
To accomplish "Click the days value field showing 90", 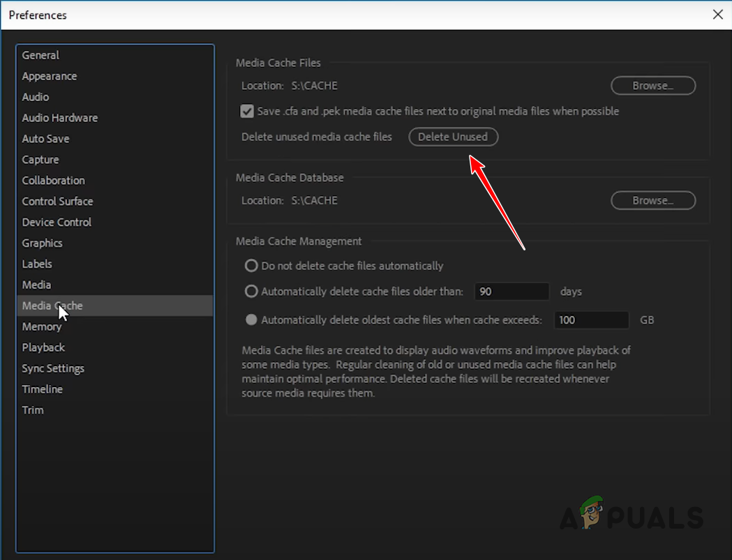I will (511, 292).
